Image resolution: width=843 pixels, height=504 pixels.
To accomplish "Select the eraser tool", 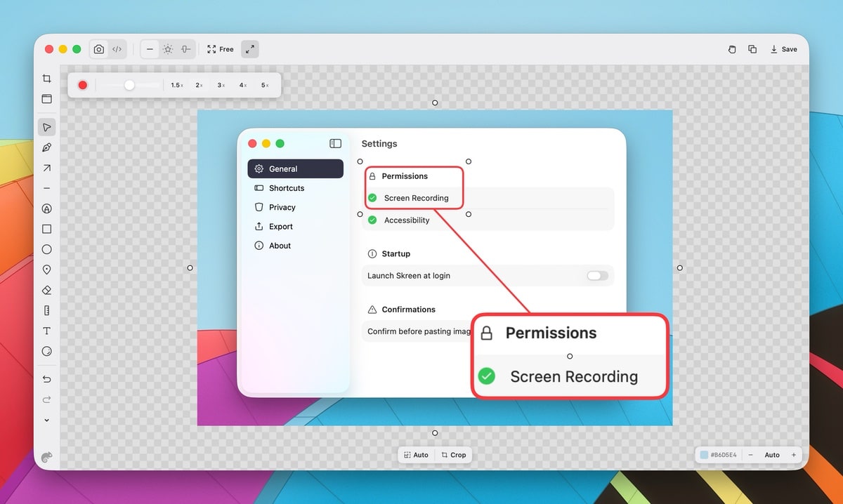I will coord(46,289).
